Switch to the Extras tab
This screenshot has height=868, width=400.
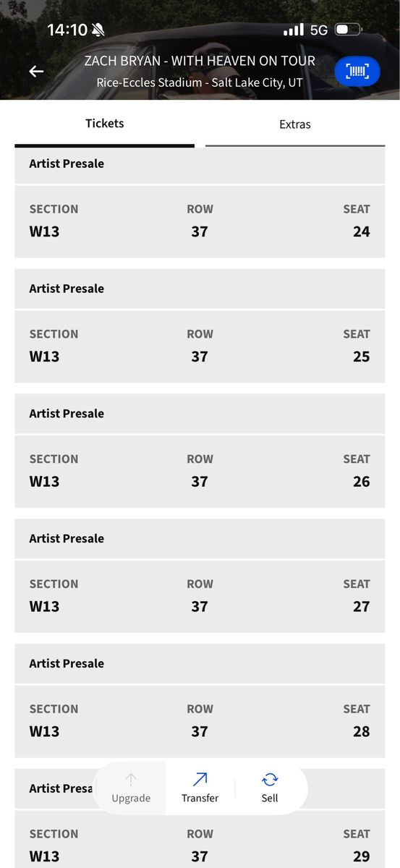[295, 124]
